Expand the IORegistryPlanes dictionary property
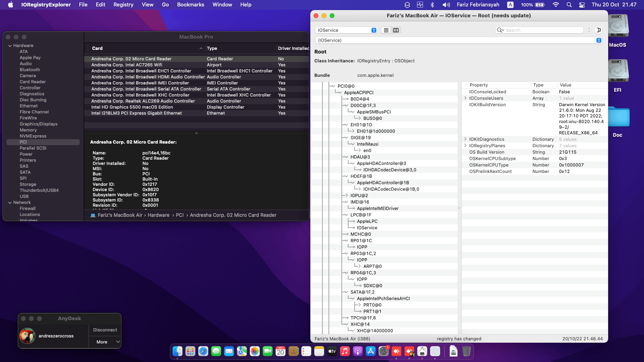 (466, 146)
